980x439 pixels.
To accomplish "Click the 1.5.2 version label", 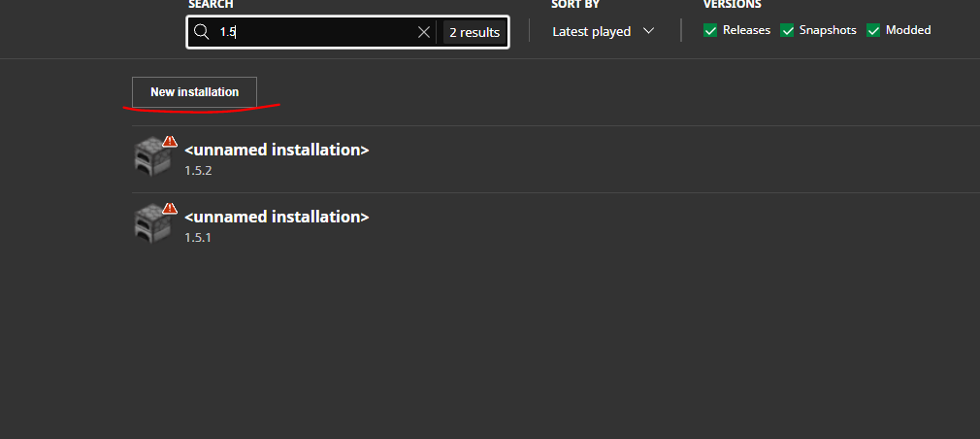I will coord(198,171).
